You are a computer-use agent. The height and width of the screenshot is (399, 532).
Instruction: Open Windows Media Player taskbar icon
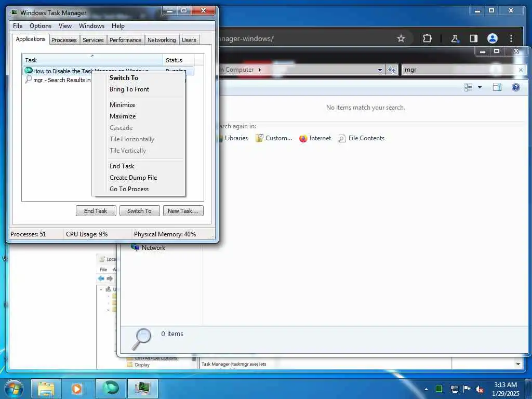77,389
